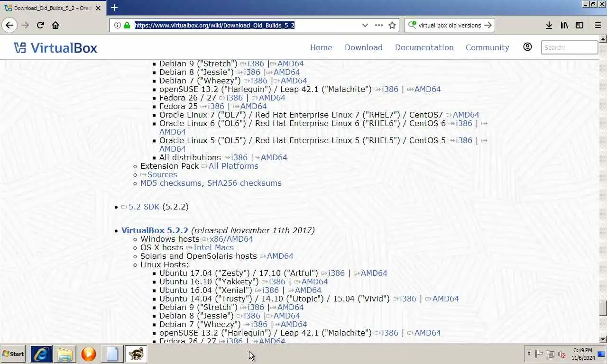Open the blank document taskbar icon
Image resolution: width=607 pixels, height=364 pixels.
(x=112, y=354)
